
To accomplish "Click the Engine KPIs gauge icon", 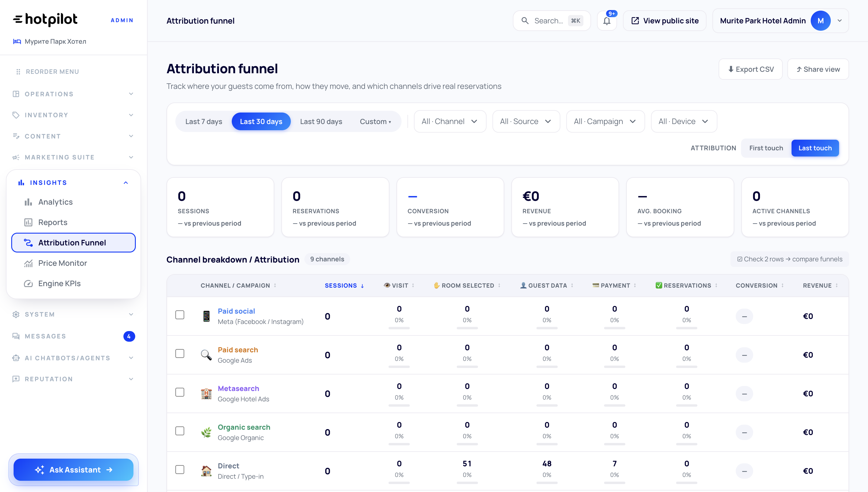I will coord(28,284).
